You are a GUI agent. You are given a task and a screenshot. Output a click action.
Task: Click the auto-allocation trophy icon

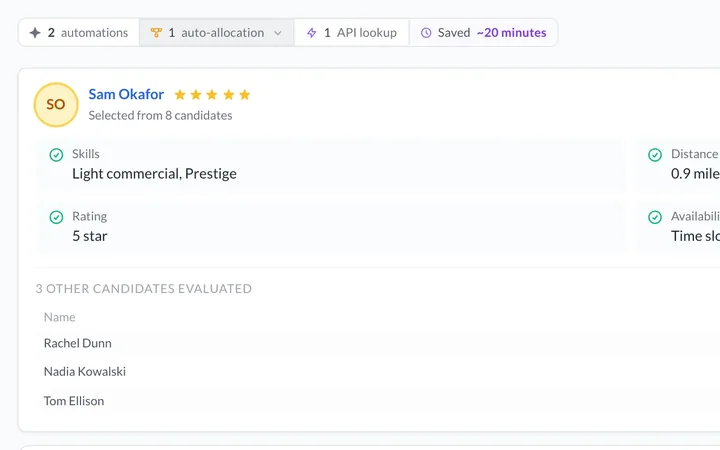(x=156, y=33)
